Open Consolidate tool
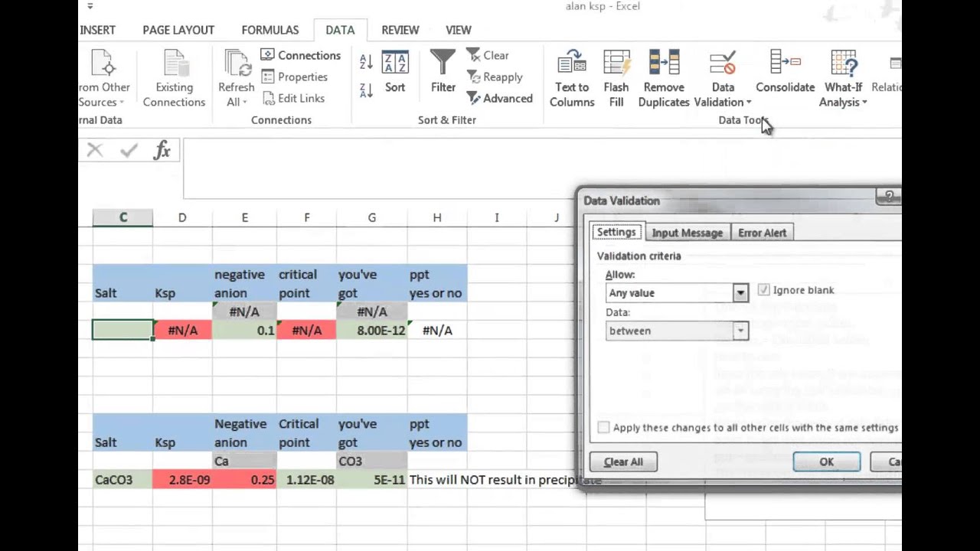The image size is (980, 551). pos(786,73)
